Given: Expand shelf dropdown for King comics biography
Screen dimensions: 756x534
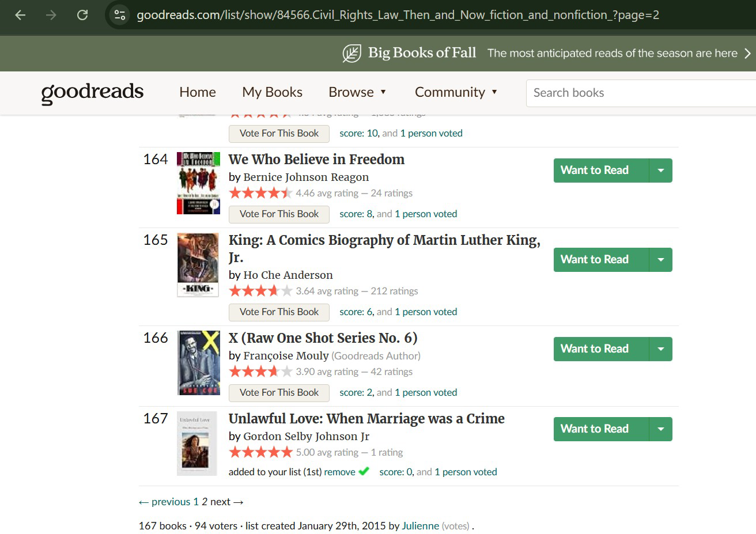Looking at the screenshot, I should tap(661, 260).
